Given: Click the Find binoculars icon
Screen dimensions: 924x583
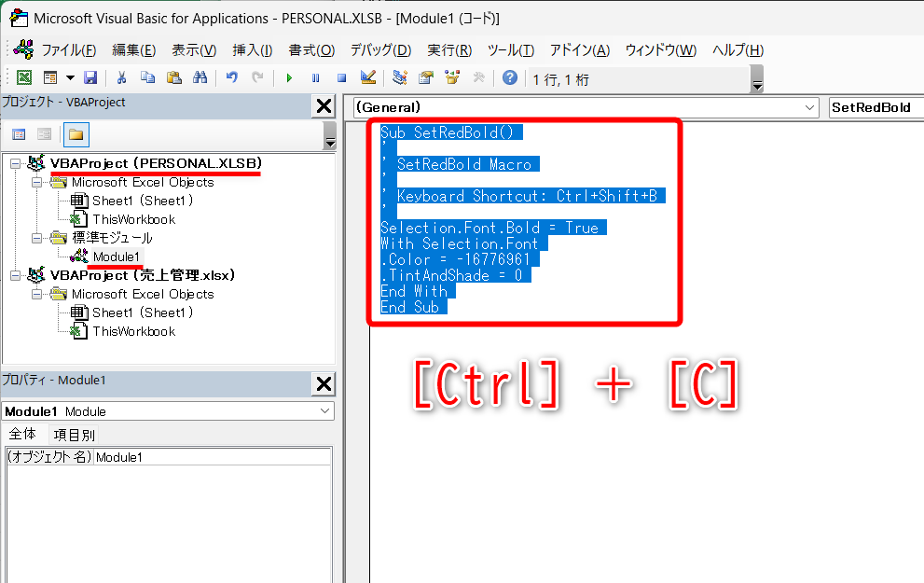Looking at the screenshot, I should click(200, 77).
